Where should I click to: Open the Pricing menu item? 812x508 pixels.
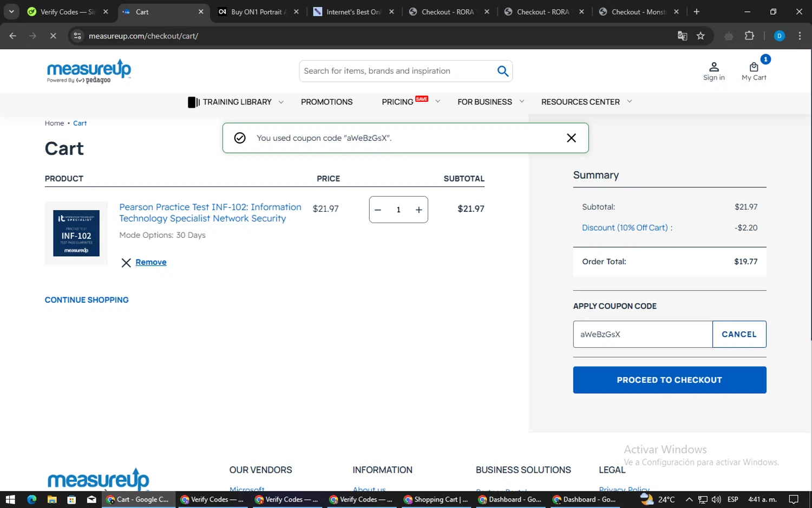coord(397,102)
